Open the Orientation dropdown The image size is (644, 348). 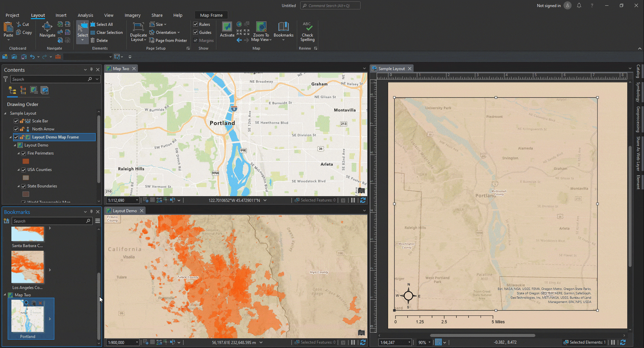[x=165, y=33]
